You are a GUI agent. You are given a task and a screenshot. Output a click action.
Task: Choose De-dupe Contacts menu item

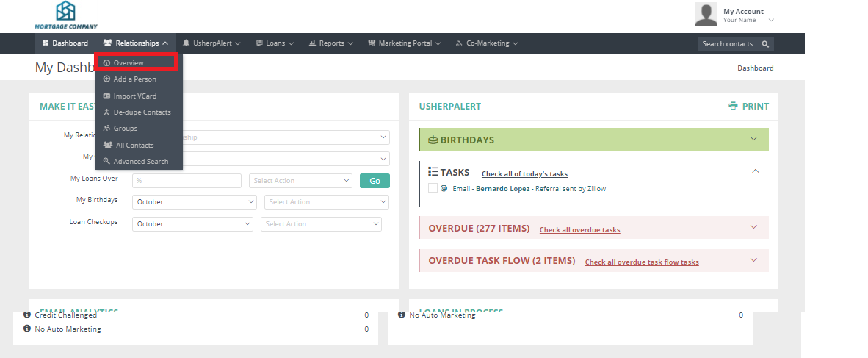coord(141,112)
